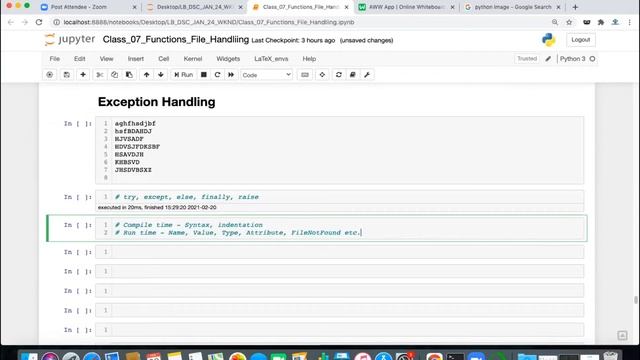The width and height of the screenshot is (640, 360).
Task: Cut selected cells with the scissors icon
Action: (100, 75)
